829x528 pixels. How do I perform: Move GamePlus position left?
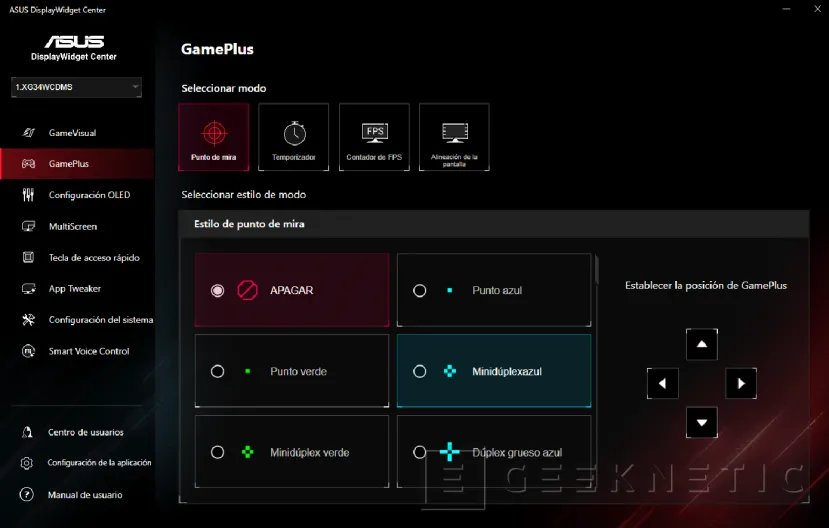point(662,383)
